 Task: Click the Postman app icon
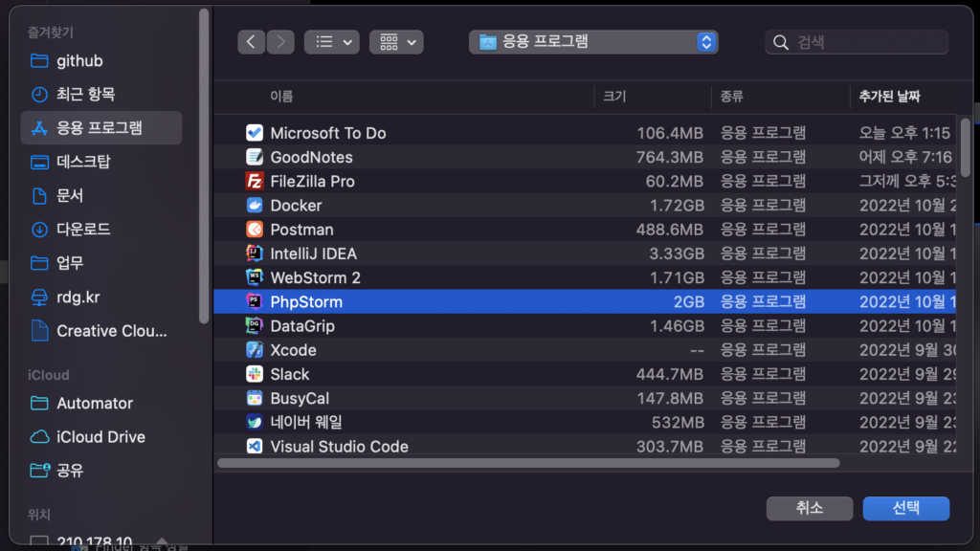click(255, 230)
